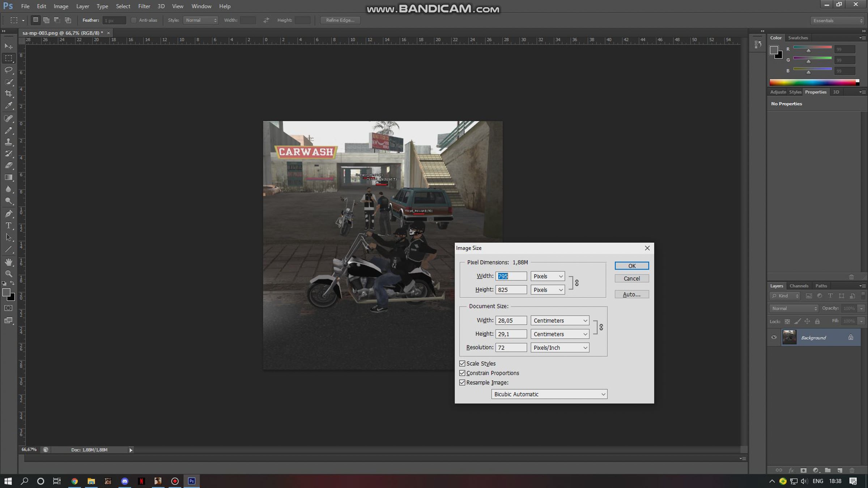Select the Eyedropper tool
The image size is (868, 488).
click(x=9, y=106)
